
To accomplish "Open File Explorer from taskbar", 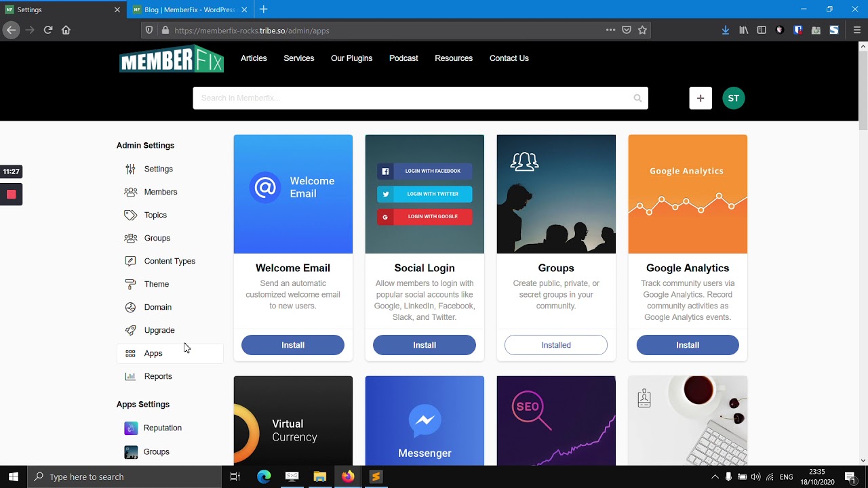I will point(320,476).
